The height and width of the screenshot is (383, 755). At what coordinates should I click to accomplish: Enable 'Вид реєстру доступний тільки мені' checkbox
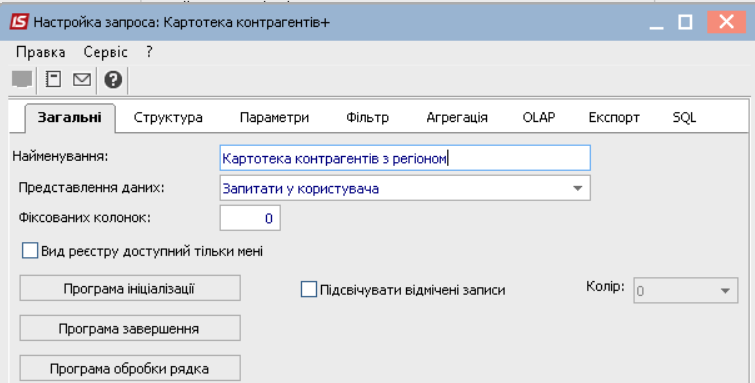coord(30,251)
